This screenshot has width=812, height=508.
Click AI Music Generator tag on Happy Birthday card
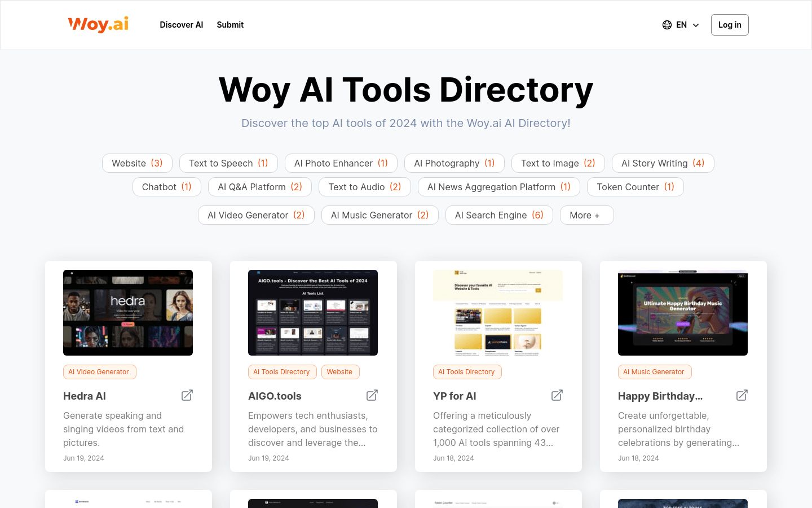(x=654, y=372)
